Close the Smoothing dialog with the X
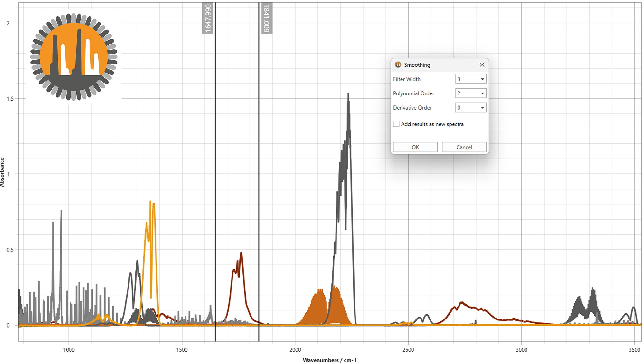 (x=482, y=64)
